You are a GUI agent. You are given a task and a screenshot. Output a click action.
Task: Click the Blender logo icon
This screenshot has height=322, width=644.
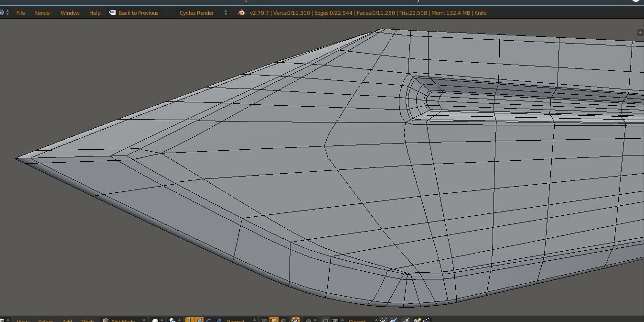(241, 13)
